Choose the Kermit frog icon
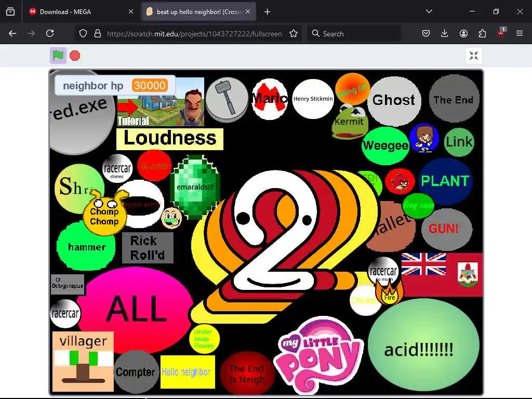The image size is (532, 399). click(349, 123)
